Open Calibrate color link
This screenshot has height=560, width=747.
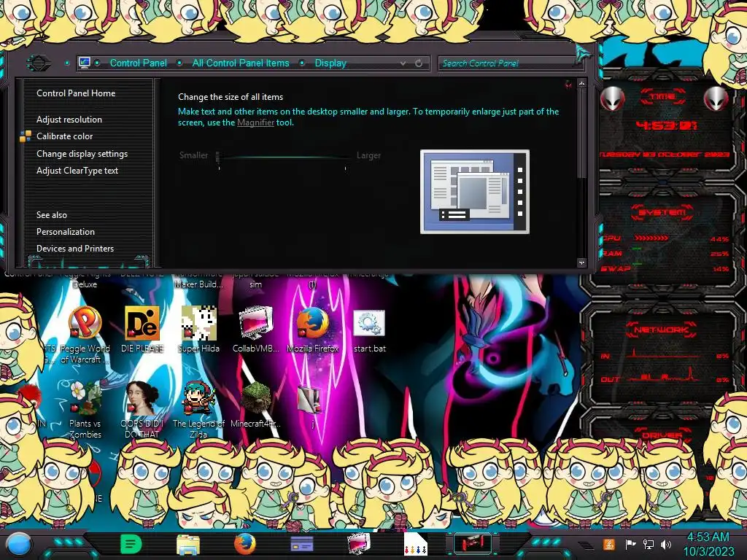coord(64,136)
